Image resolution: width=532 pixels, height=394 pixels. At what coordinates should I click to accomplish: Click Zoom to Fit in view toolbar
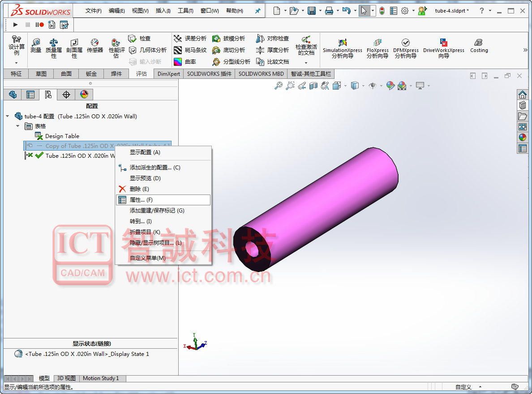278,86
